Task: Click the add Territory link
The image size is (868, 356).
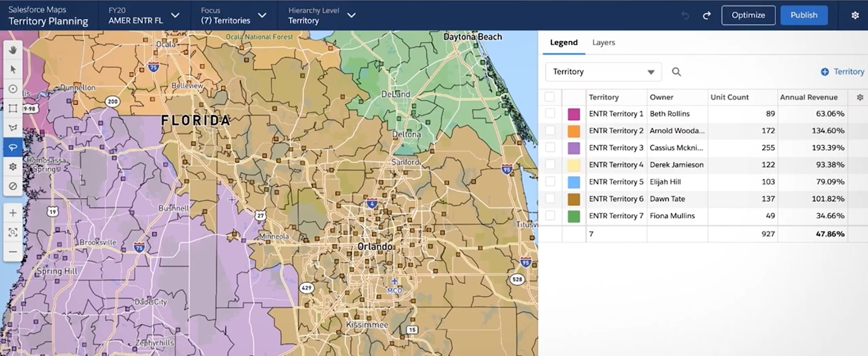Action: pyautogui.click(x=848, y=72)
